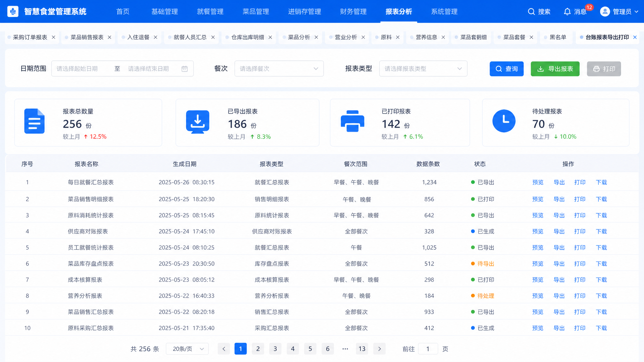Expand the 管理员 account menu chevron
Screen dimensions: 644x362
[637, 12]
